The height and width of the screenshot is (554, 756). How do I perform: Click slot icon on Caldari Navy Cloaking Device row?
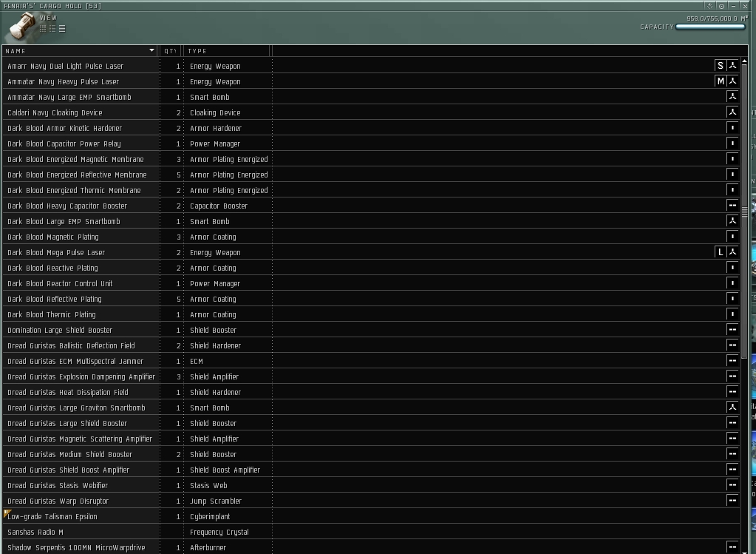coord(732,112)
